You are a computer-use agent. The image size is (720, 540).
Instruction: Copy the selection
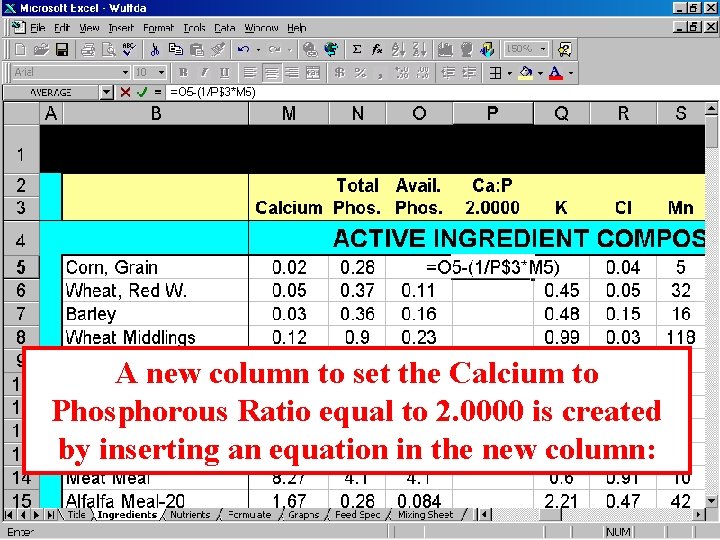click(175, 49)
